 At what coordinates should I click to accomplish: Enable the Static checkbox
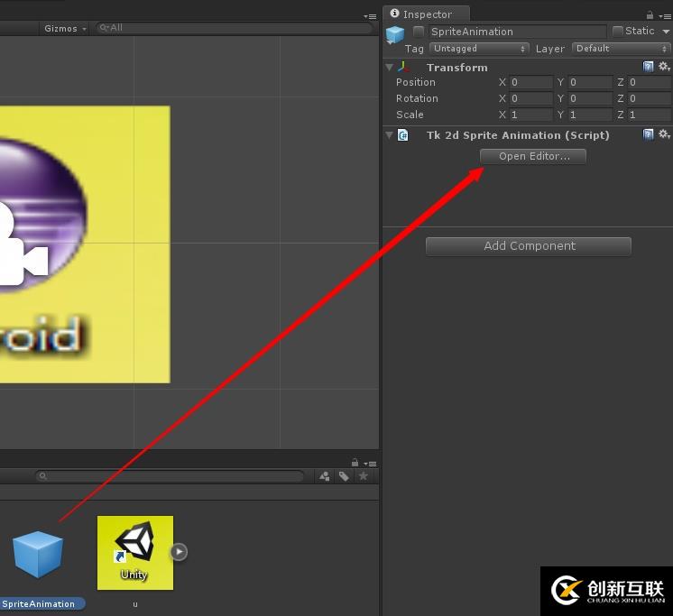(x=618, y=31)
